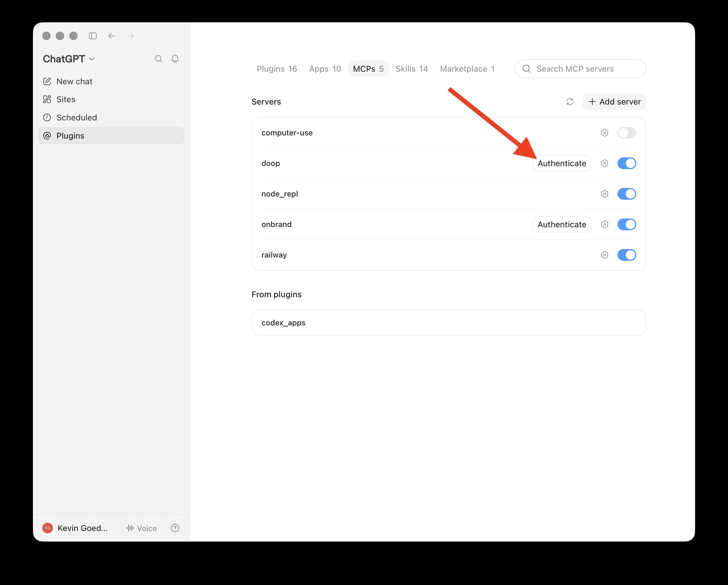Open search with the sidebar magnifier icon
Image resolution: width=728 pixels, height=585 pixels.
click(158, 59)
